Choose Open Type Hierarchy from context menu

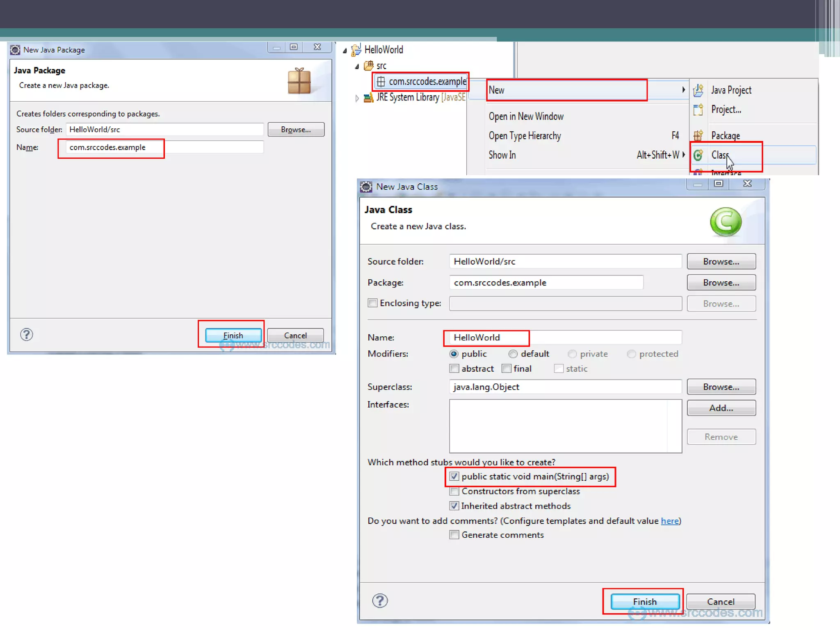click(525, 136)
